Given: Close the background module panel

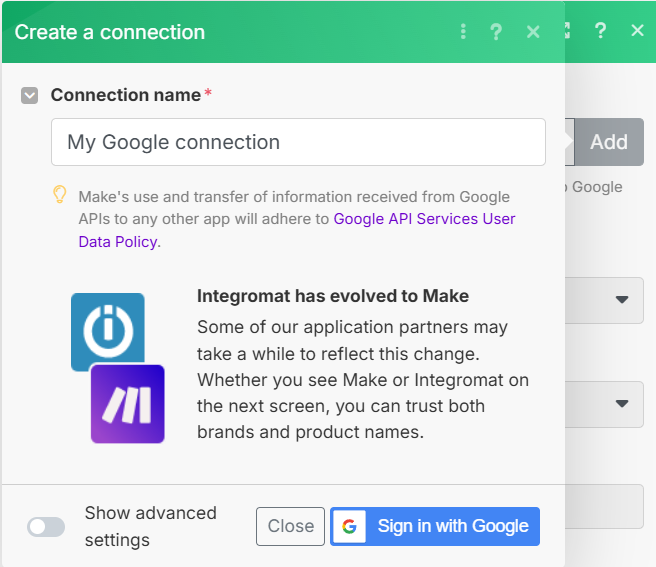Looking at the screenshot, I should tap(637, 30).
